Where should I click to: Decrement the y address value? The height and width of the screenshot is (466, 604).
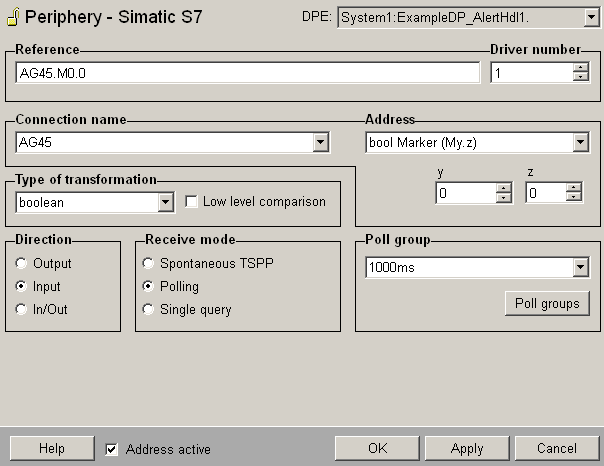coord(503,198)
